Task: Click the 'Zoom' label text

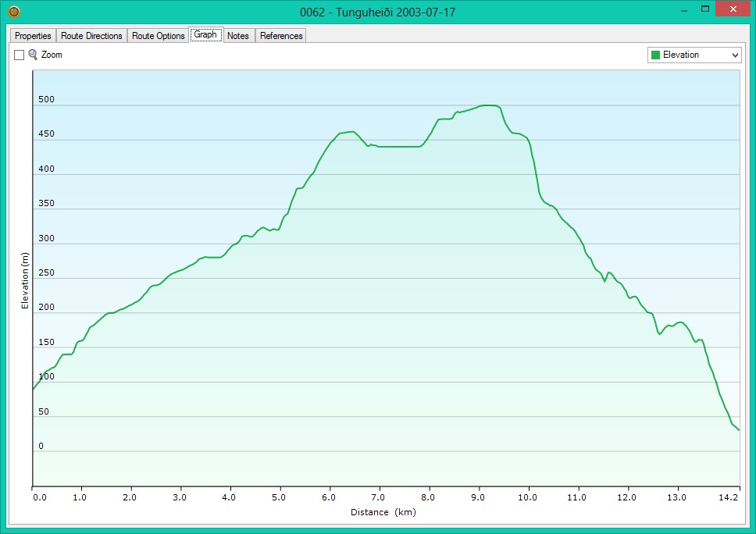Action: [x=52, y=55]
